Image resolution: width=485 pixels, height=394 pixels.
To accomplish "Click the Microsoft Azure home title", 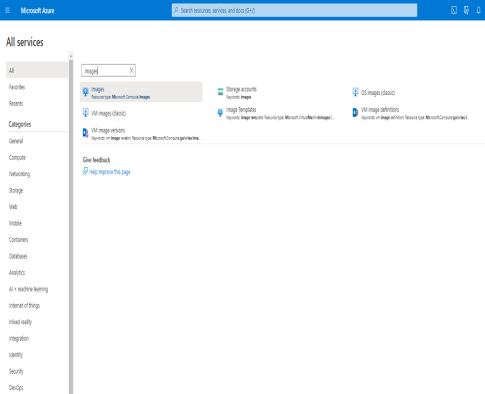I will (37, 11).
